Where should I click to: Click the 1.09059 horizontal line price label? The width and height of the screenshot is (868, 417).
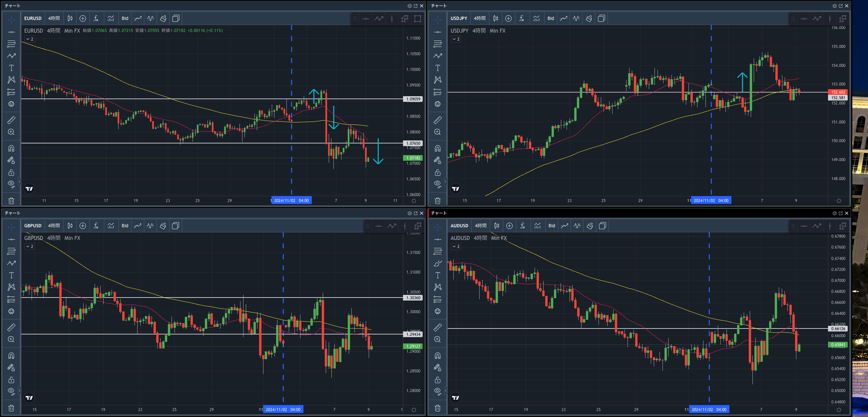(x=413, y=99)
